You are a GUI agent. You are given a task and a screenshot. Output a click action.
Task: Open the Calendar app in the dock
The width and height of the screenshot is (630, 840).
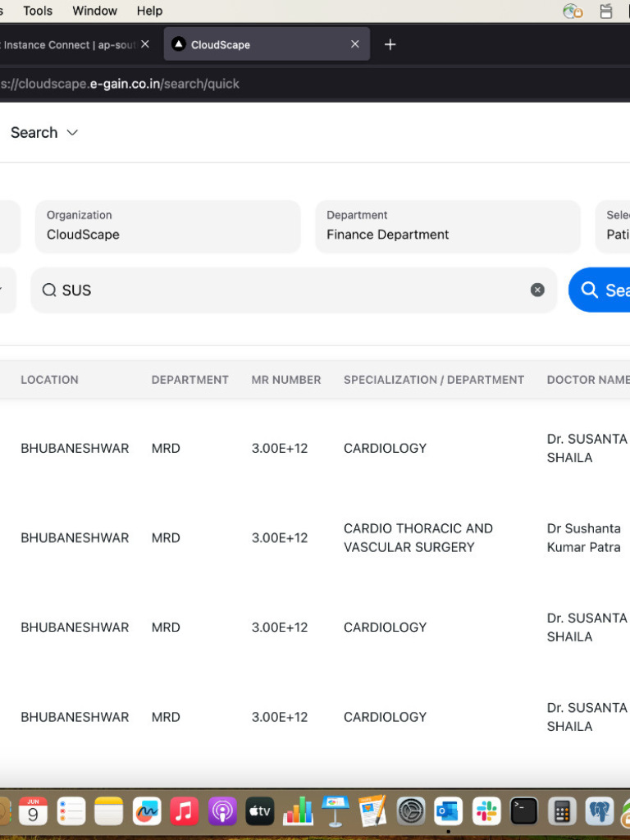pos(33,811)
